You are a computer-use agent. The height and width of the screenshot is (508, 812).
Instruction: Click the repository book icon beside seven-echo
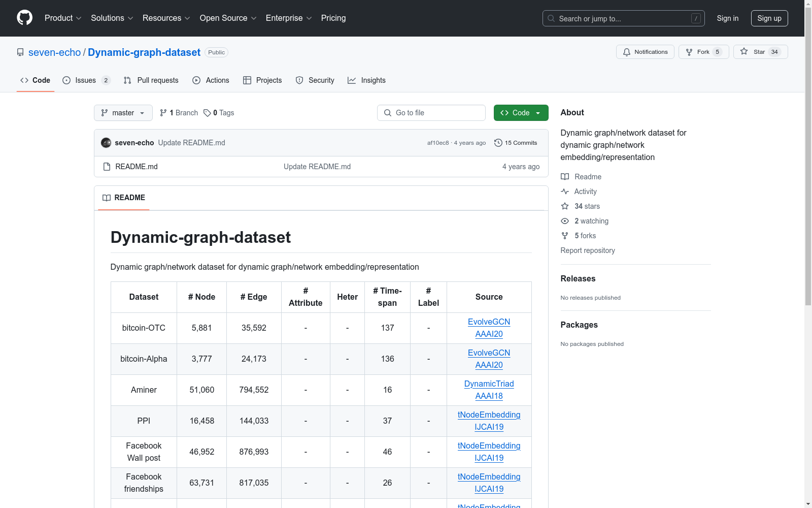[20, 52]
